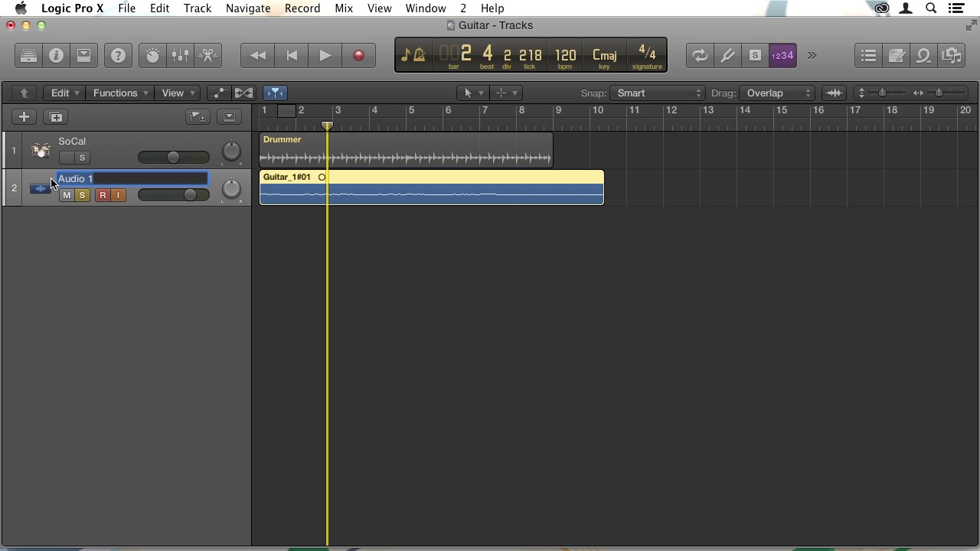Screen dimensions: 980x551
Task: Solo the Audio 1 track
Action: [x=82, y=196]
